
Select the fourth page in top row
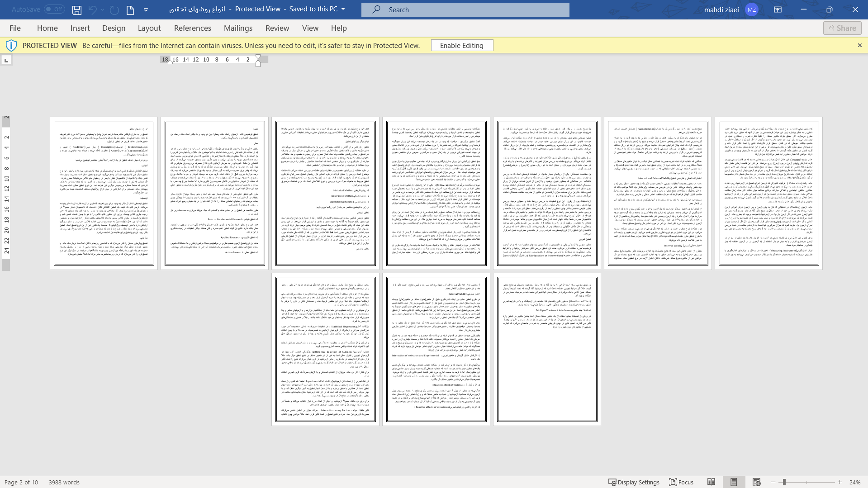coord(436,193)
